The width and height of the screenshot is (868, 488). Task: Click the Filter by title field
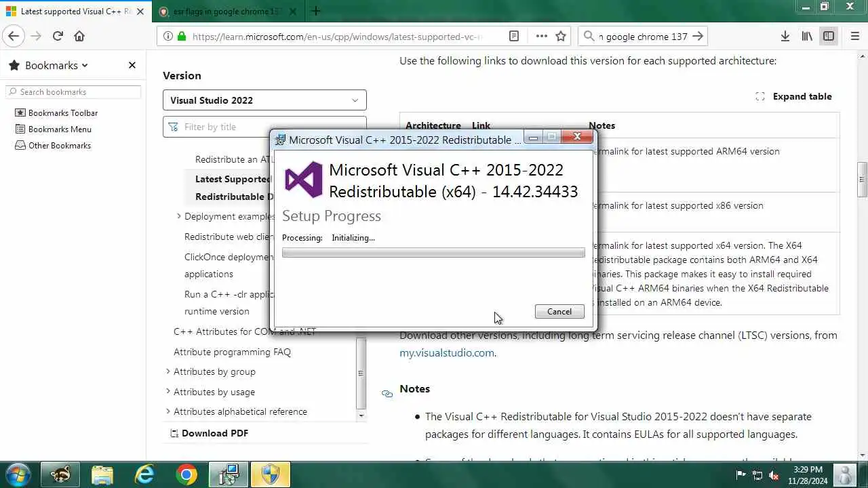(264, 127)
